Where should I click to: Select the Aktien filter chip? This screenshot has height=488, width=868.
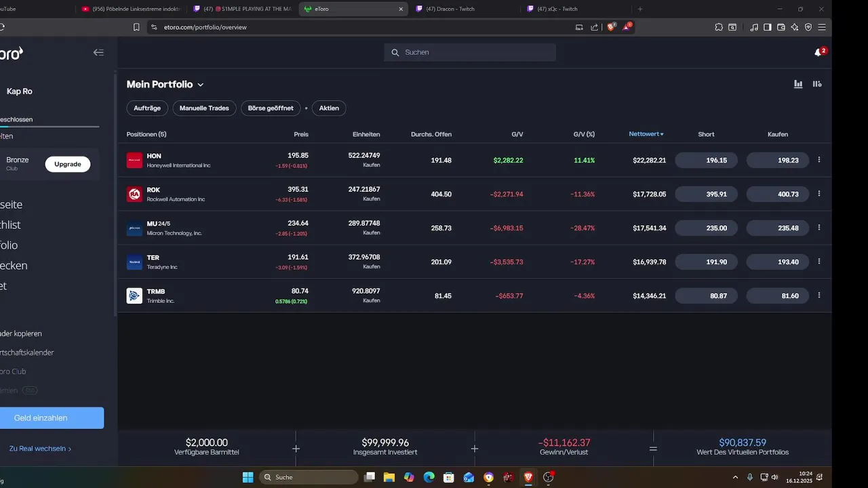click(329, 108)
